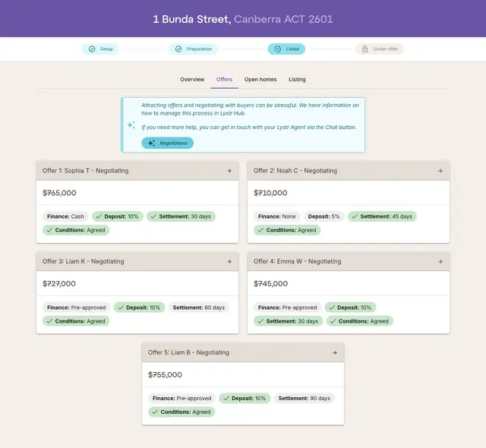Click Deposit: 5% tag
This screenshot has width=486, height=448.
[324, 216]
